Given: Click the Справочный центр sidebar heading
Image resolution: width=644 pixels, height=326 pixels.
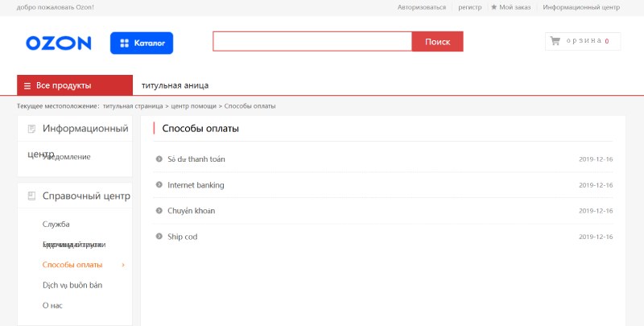Looking at the screenshot, I should pyautogui.click(x=86, y=196).
